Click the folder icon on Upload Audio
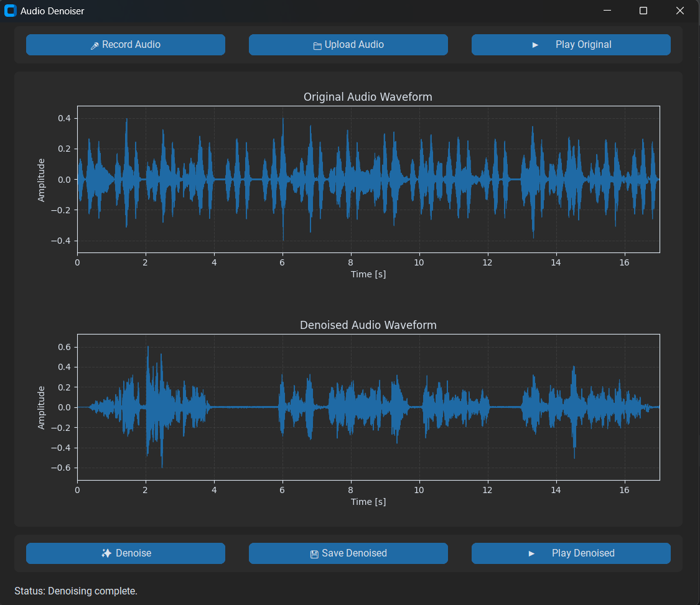 coord(317,45)
